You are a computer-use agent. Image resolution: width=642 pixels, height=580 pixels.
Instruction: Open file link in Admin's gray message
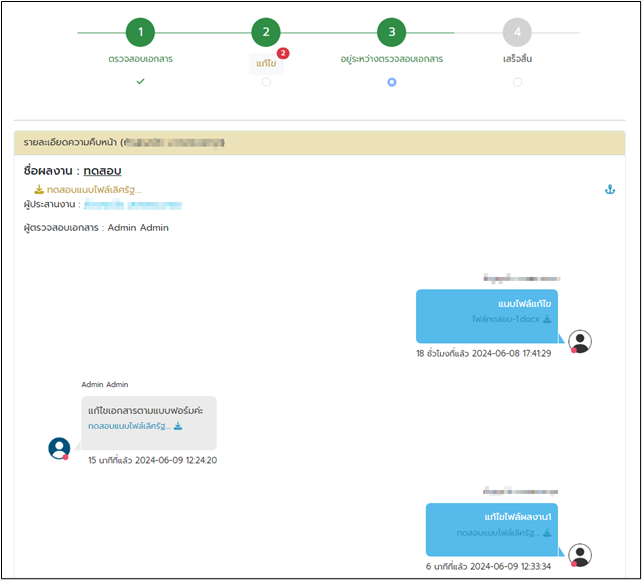pyautogui.click(x=129, y=426)
